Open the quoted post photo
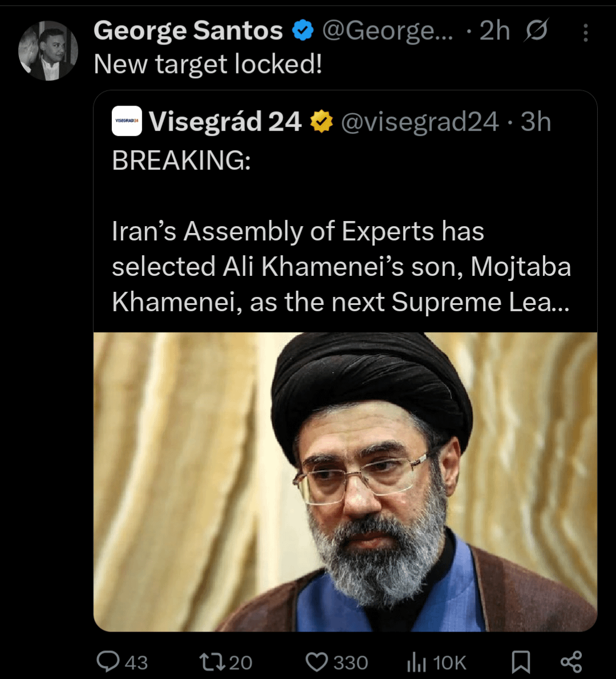Viewport: 616px width, 679px height. [345, 481]
